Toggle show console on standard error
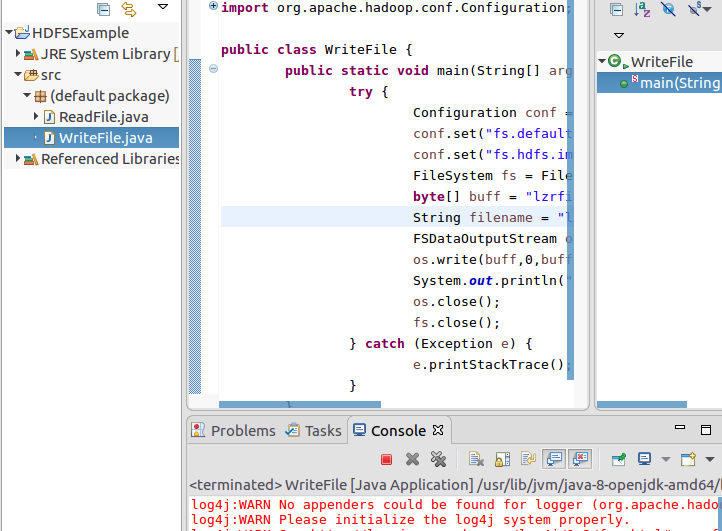 click(x=580, y=459)
